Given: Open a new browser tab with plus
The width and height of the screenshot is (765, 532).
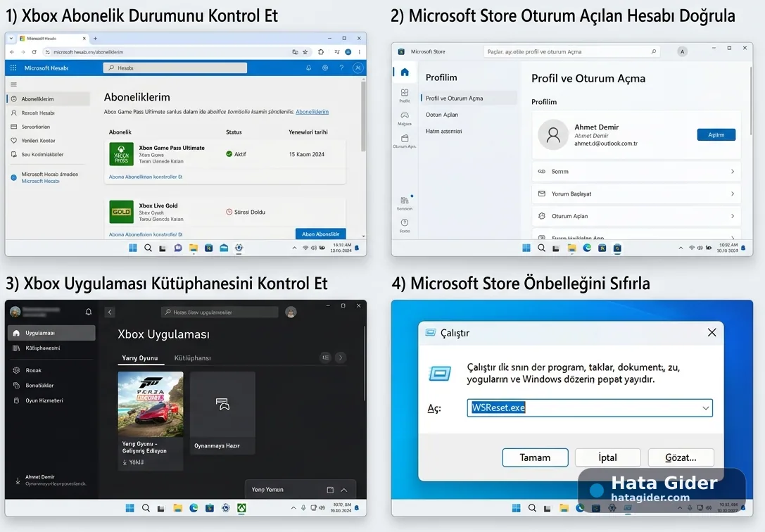Looking at the screenshot, I should pyautogui.click(x=95, y=38).
